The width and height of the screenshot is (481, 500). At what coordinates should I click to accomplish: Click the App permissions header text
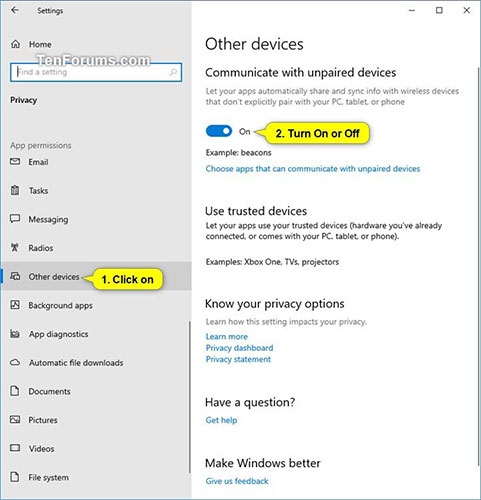(x=41, y=145)
